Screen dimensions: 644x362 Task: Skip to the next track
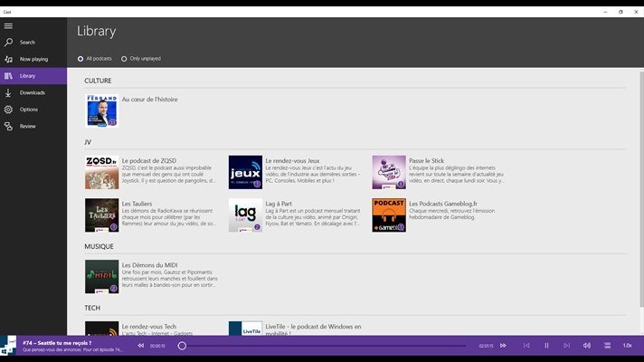567,346
